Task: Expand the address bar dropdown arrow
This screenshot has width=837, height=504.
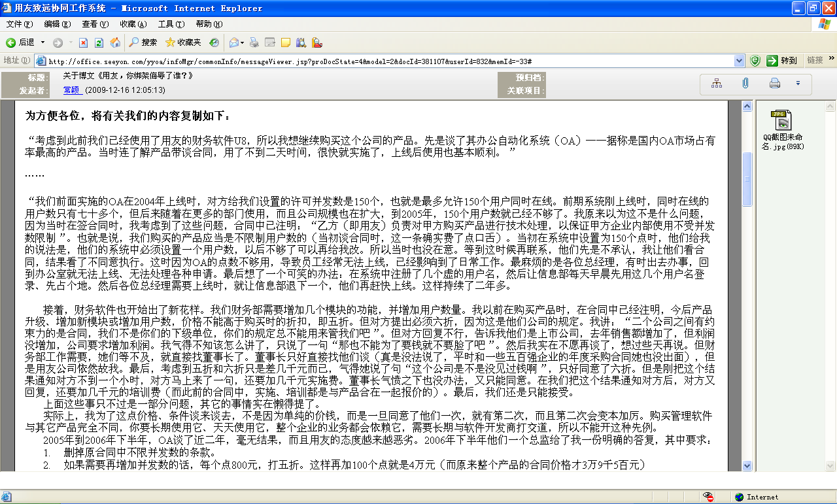Action: [740, 61]
